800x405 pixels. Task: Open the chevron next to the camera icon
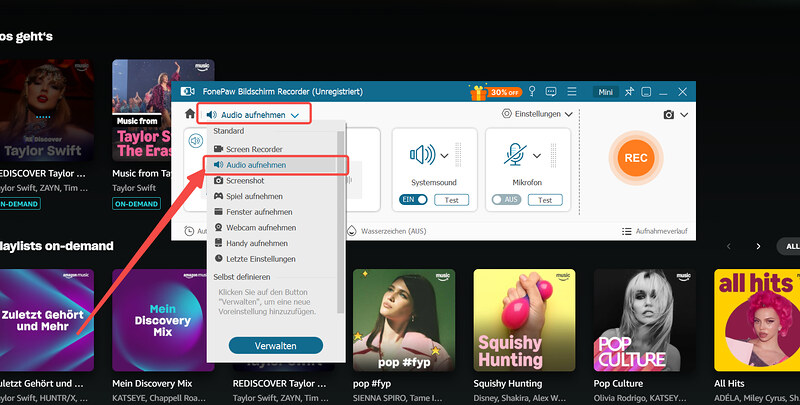coord(684,115)
